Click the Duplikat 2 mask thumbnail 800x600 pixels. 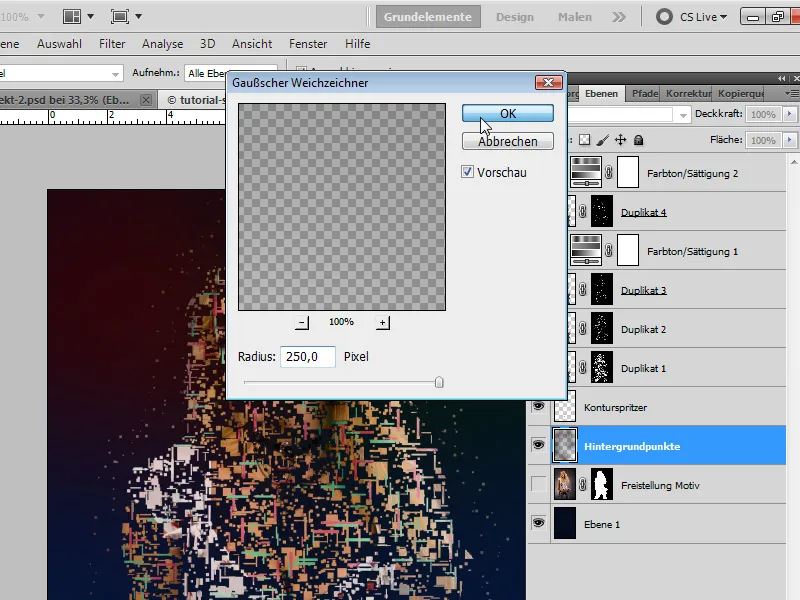tap(602, 328)
